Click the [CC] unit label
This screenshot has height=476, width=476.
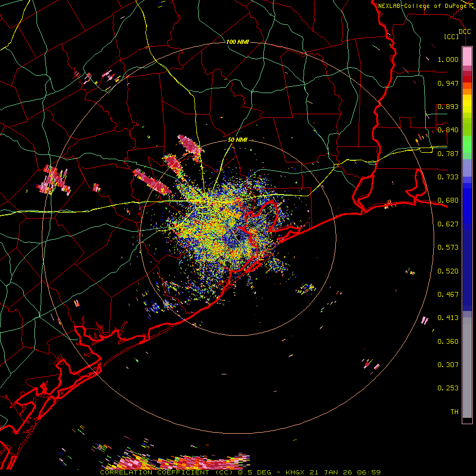[x=452, y=37]
